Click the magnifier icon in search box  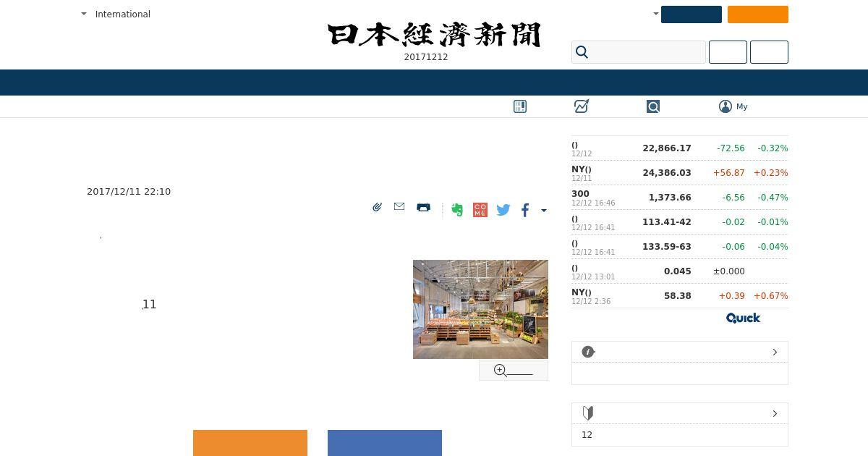(582, 52)
